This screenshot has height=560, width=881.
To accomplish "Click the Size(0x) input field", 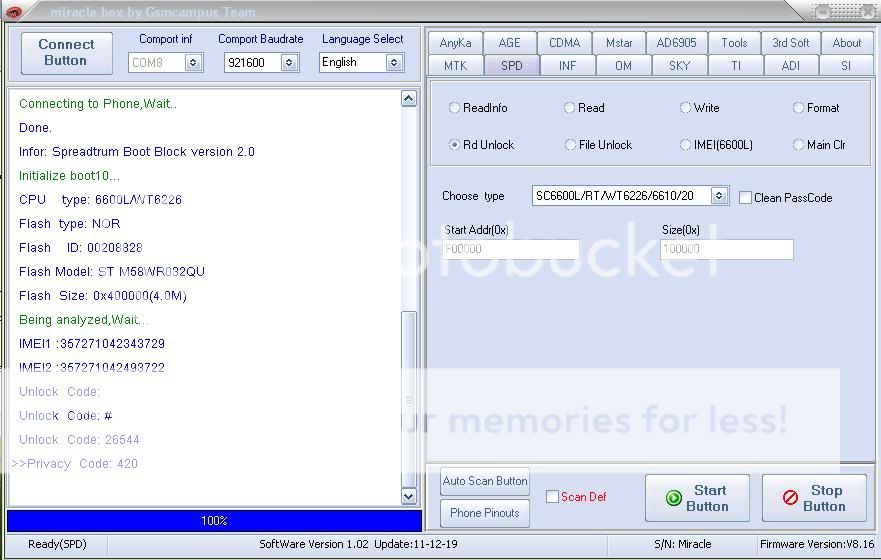I will (726, 249).
